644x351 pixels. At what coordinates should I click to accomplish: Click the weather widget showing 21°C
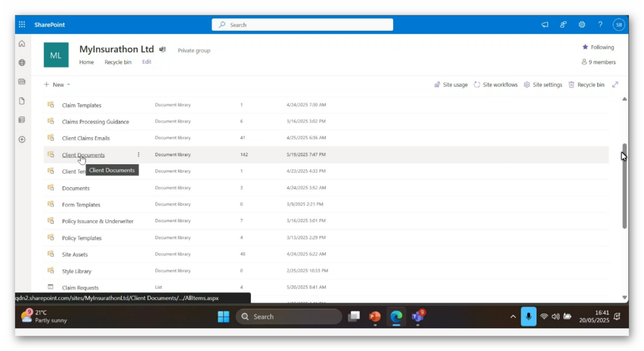(43, 316)
